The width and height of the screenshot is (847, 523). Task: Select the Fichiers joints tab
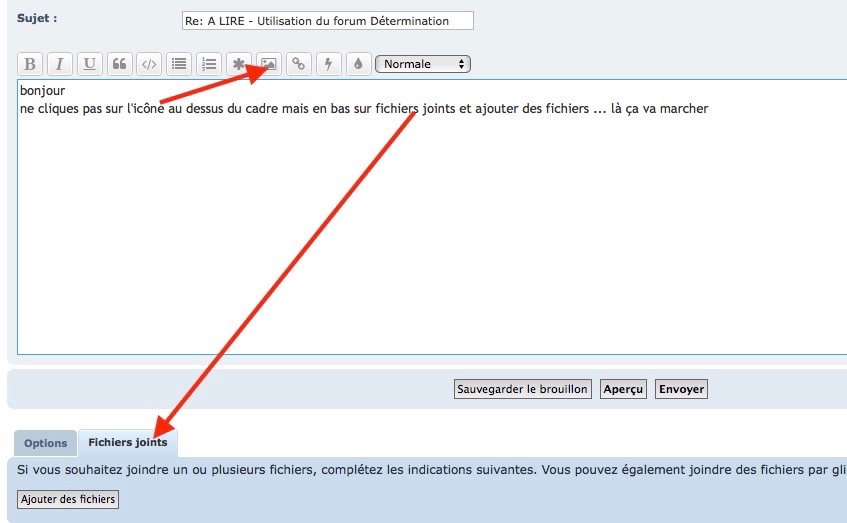[128, 442]
